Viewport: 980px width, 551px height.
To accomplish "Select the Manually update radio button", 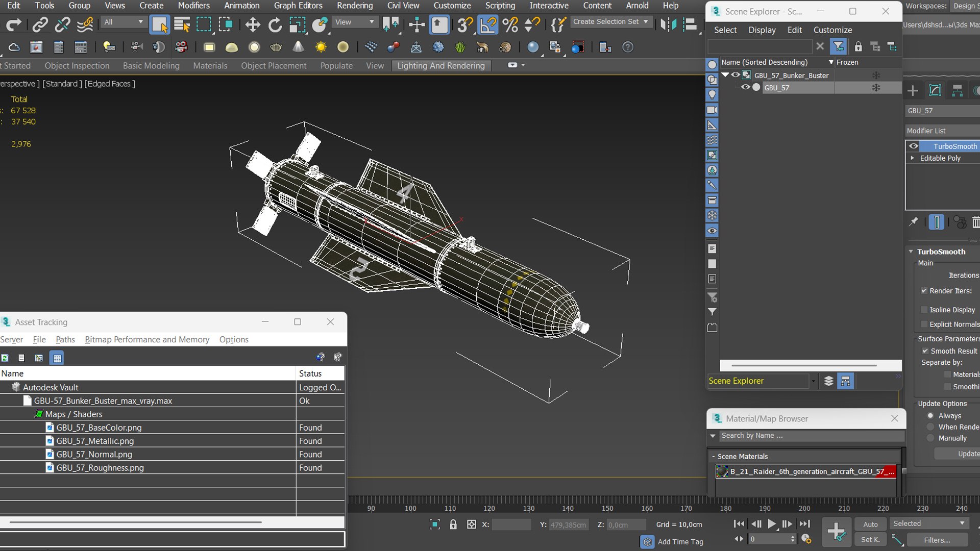I will [x=930, y=438].
